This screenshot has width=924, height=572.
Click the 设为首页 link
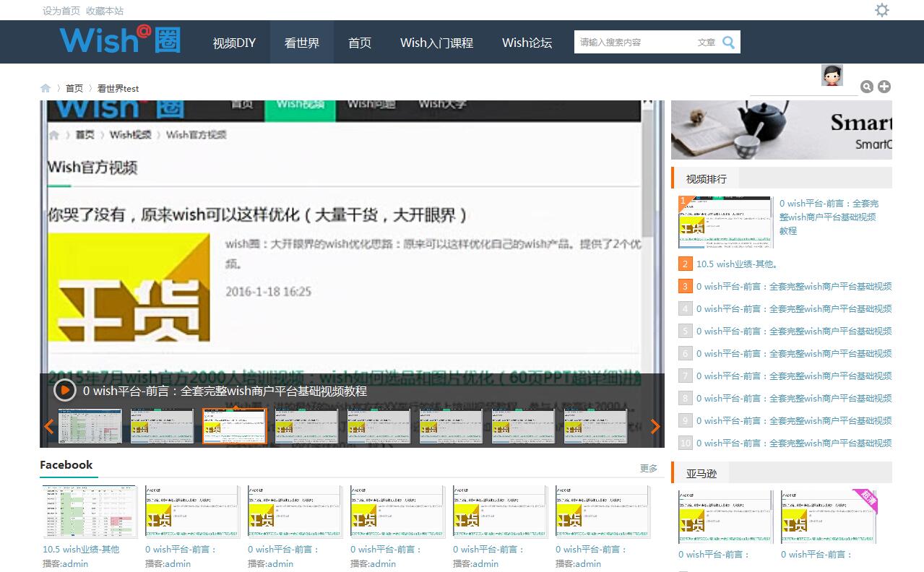(x=61, y=11)
